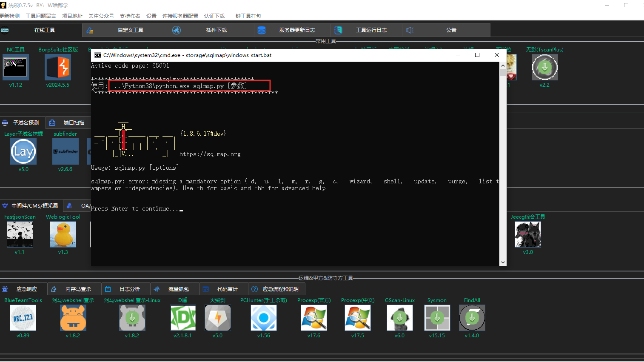Switch to the 代码审计 section
The height and width of the screenshot is (362, 644).
pos(228,289)
